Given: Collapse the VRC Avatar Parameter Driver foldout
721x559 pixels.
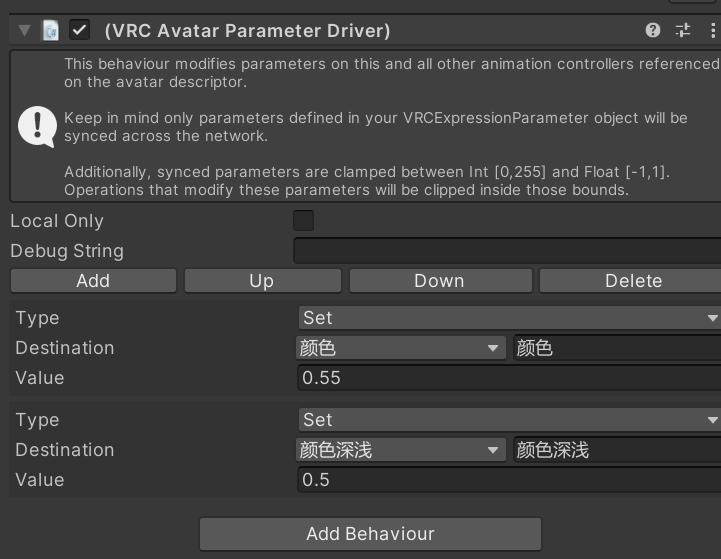Looking at the screenshot, I should (24, 31).
